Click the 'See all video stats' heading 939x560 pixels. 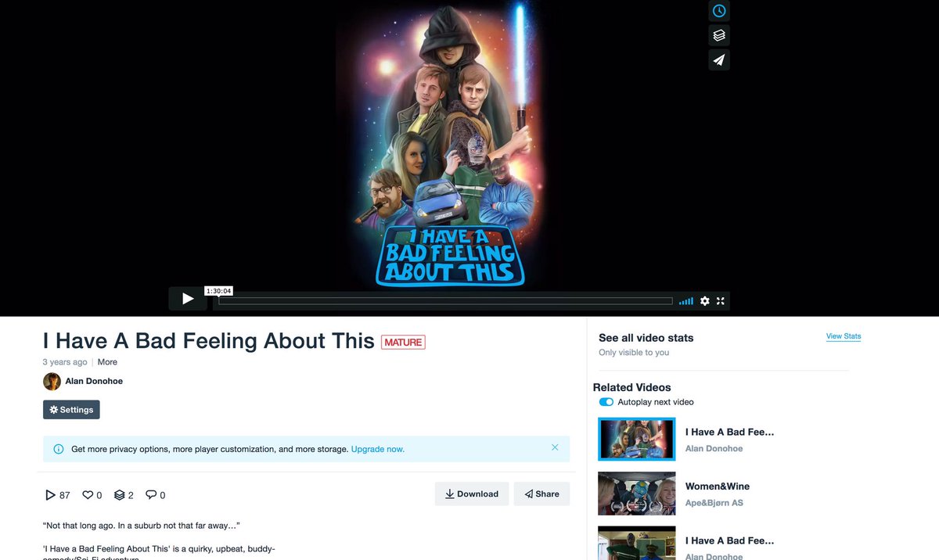point(646,338)
